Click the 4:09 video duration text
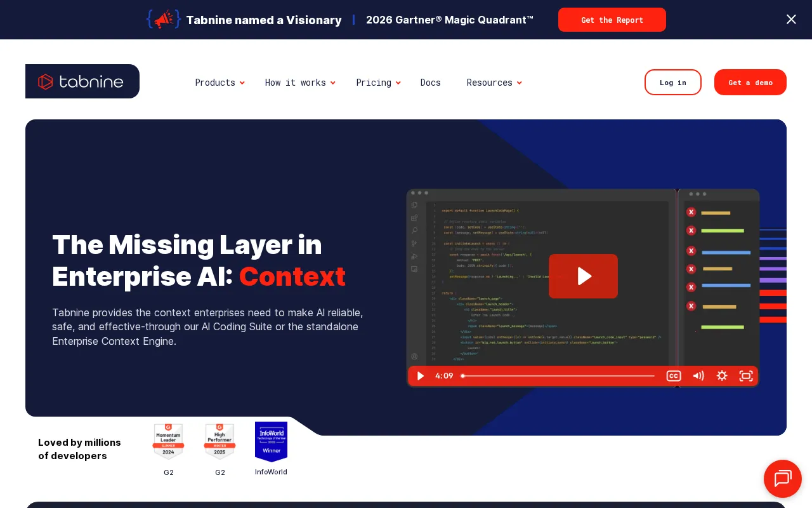 click(x=444, y=376)
